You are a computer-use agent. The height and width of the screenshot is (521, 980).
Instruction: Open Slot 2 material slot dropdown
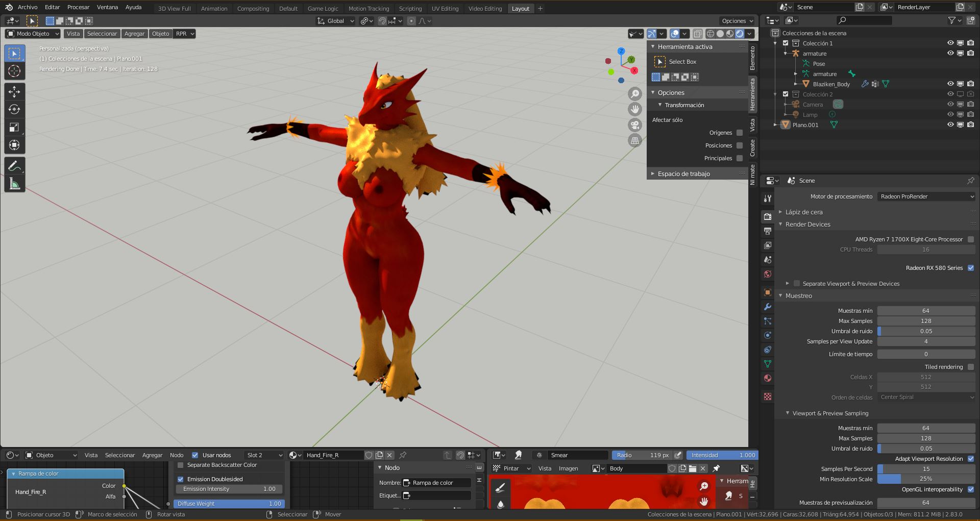pos(264,455)
